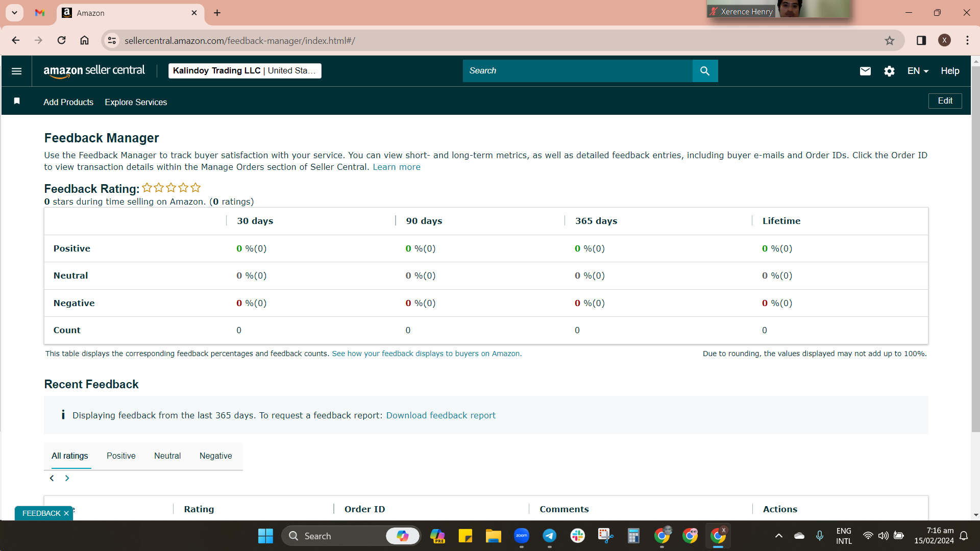Open Explore Services in navigation bar
980x551 pixels.
pos(136,102)
